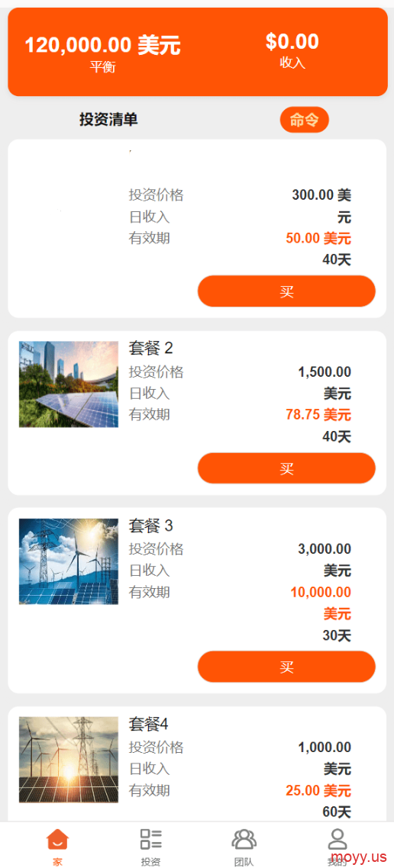The image size is (394, 868).
Task: Select the 套餐4 title text
Action: pos(148,724)
